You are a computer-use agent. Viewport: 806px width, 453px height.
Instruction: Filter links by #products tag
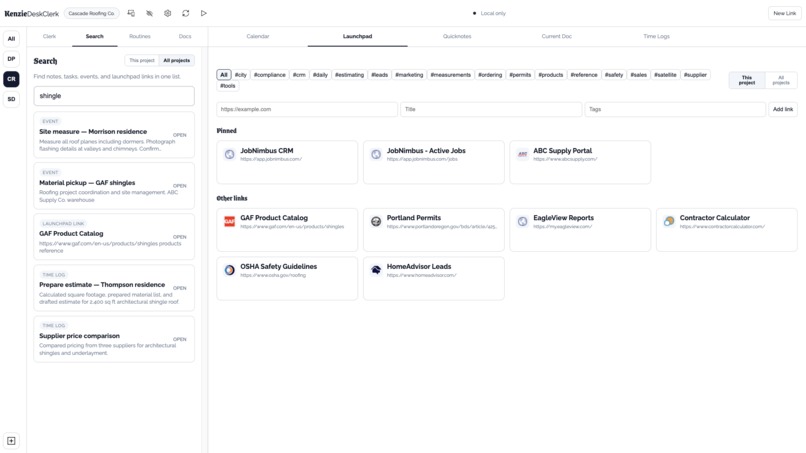coord(551,75)
